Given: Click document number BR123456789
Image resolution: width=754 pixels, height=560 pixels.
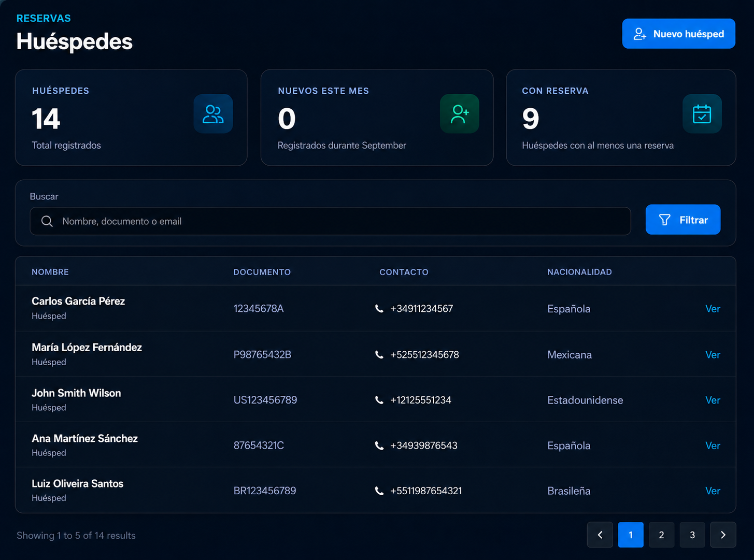Looking at the screenshot, I should pos(265,491).
